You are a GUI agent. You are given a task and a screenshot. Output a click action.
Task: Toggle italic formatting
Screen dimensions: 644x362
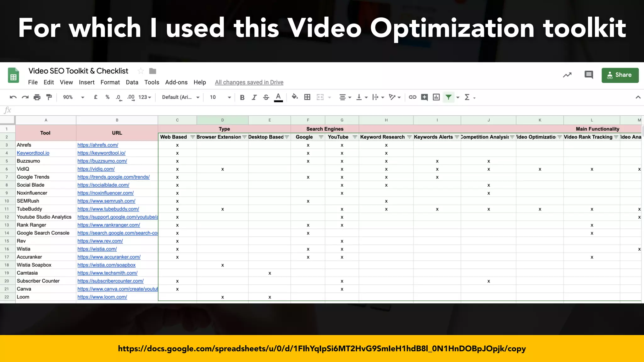(254, 97)
